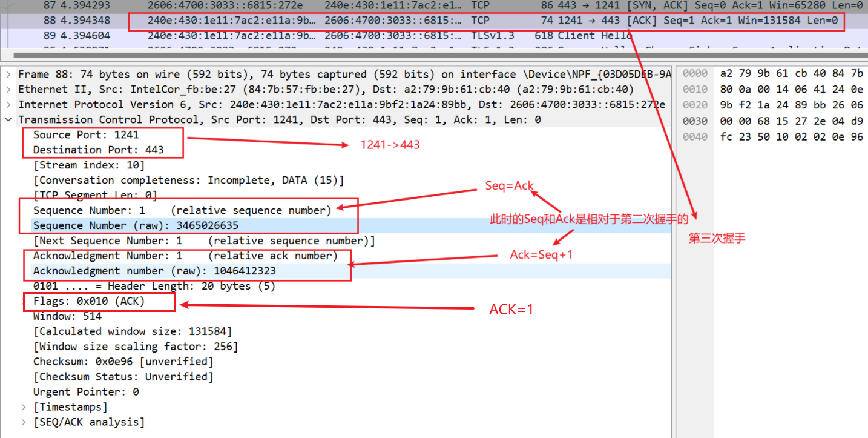Screen dimensions: 868x438
Task: Select the '[TCP Segment Len: 0]' line
Action: [x=95, y=195]
